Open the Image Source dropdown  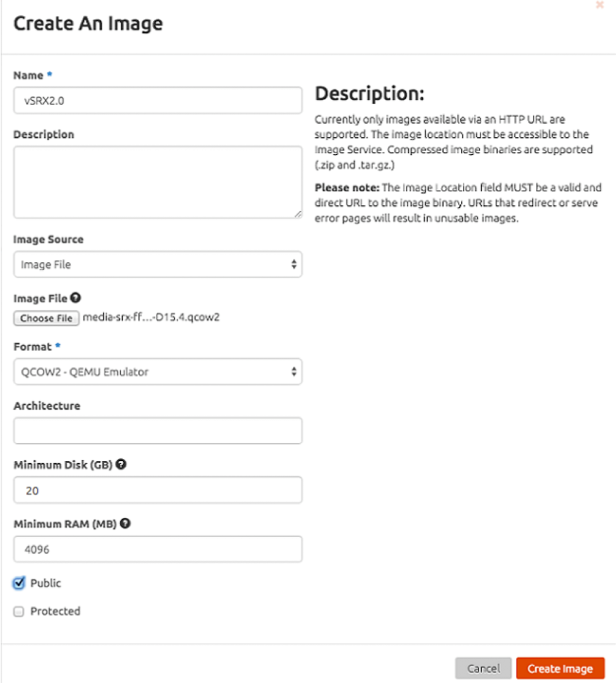point(157,265)
